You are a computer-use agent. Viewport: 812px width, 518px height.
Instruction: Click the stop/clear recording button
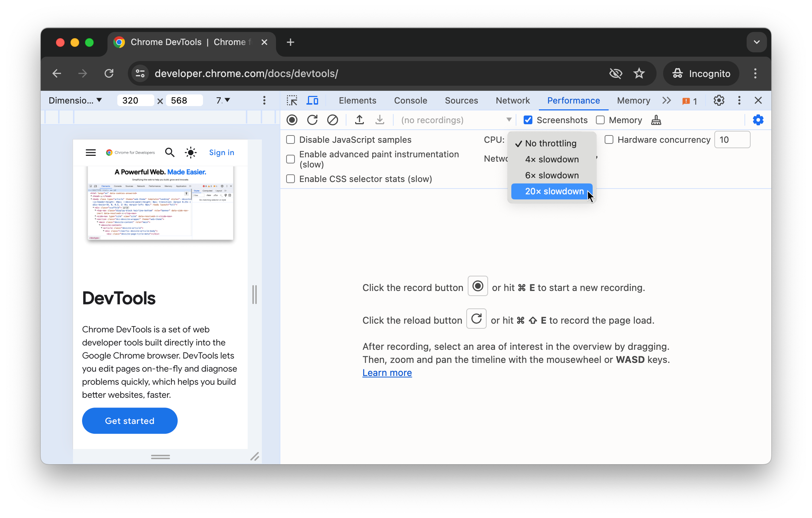pos(332,120)
